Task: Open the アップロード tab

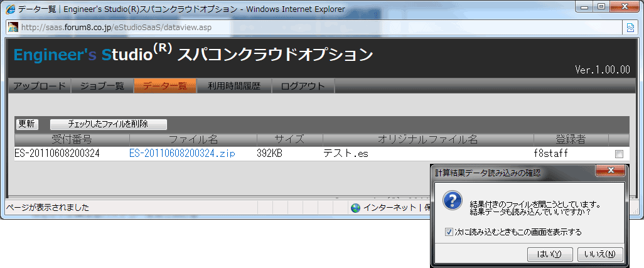Action: tap(40, 86)
